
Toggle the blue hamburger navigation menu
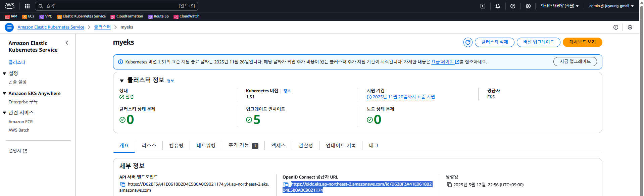pyautogui.click(x=9, y=27)
